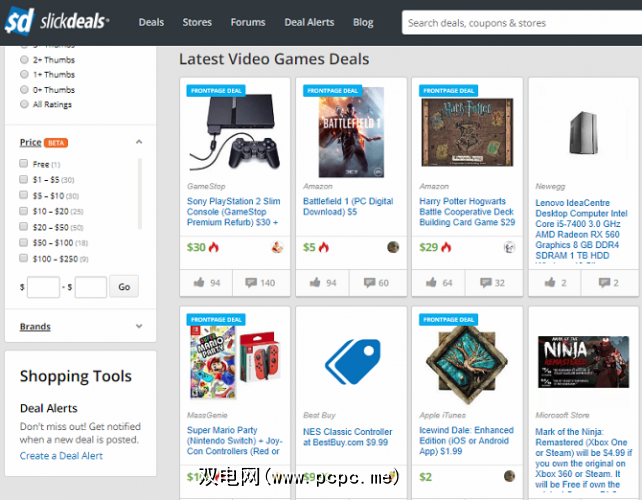Screen dimensions: 642x500
Task: Click blue price tag icon on NES Controller deal
Action: click(353, 362)
